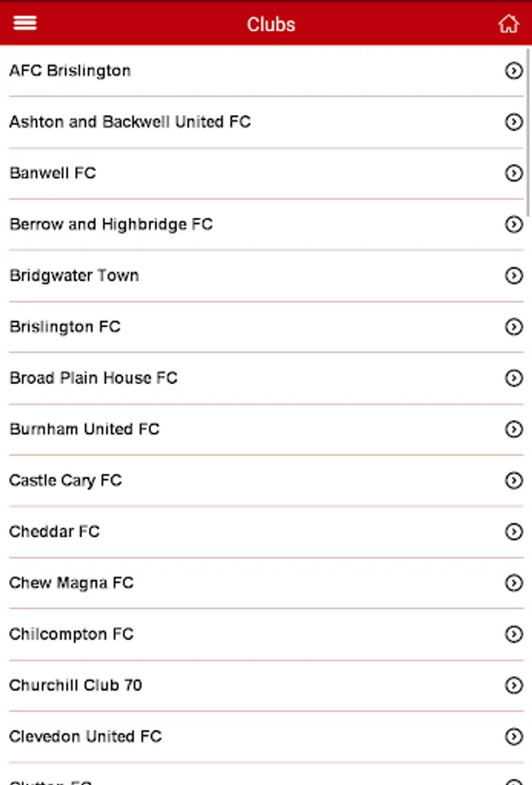Open Clevedon United FC club page
Screen dimensions: 532x785
85,736
